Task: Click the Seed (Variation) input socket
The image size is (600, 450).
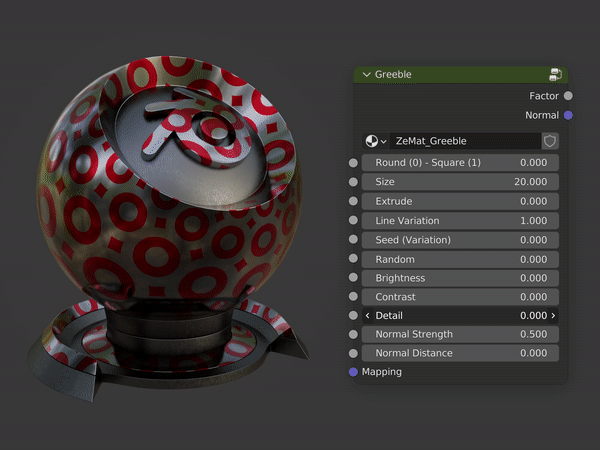Action: point(353,240)
